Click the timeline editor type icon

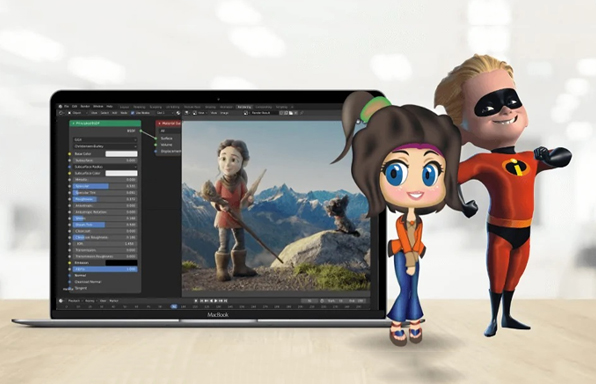click(61, 301)
